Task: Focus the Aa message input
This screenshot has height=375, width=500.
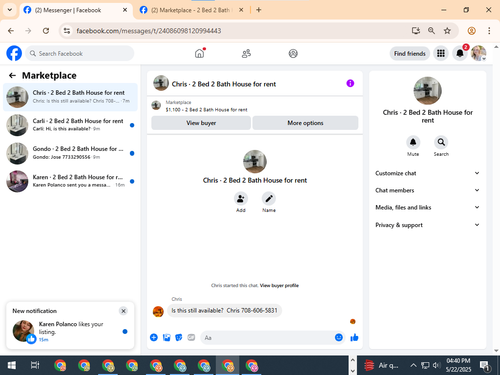Action: click(267, 338)
